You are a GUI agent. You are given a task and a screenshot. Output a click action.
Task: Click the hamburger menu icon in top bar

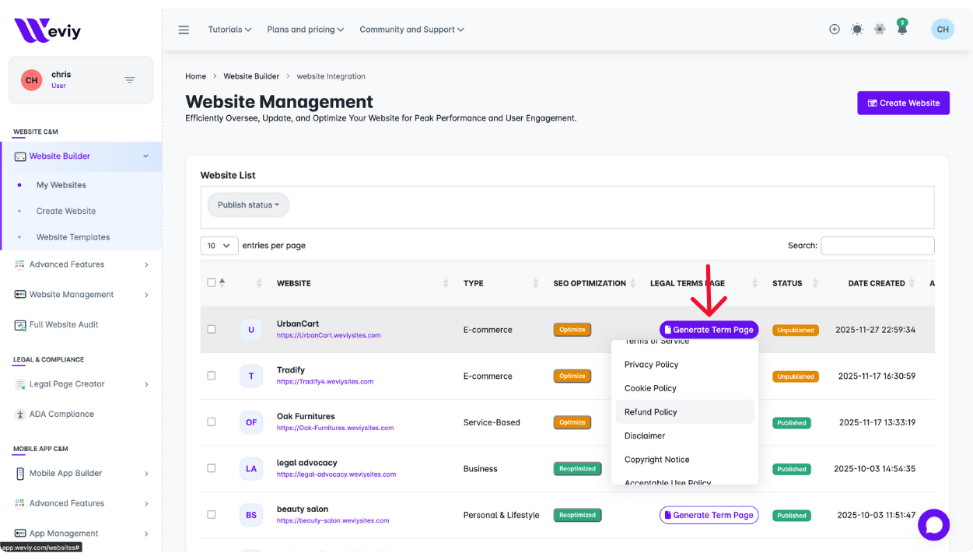(184, 30)
